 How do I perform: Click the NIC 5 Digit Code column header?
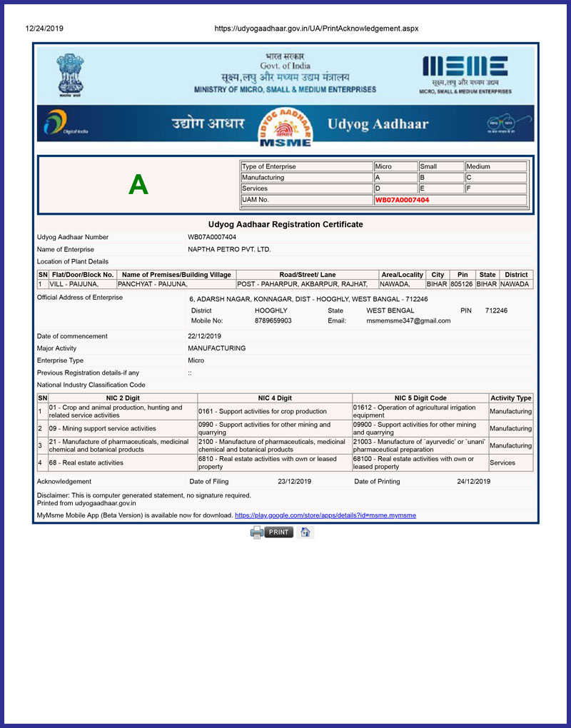(x=420, y=398)
